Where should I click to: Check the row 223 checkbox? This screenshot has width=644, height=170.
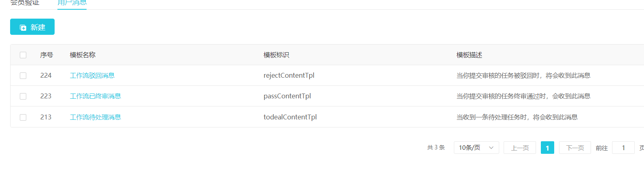pyautogui.click(x=23, y=96)
